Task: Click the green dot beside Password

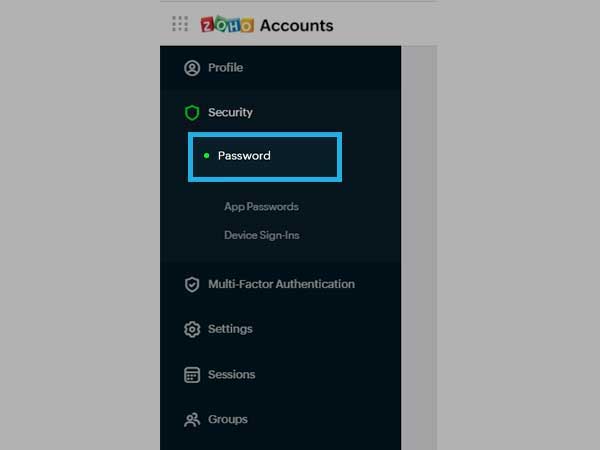Action: coord(207,156)
